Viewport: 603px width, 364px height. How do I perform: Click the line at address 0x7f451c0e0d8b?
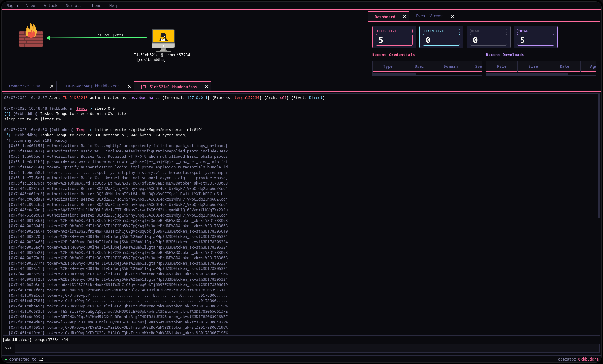(118, 322)
